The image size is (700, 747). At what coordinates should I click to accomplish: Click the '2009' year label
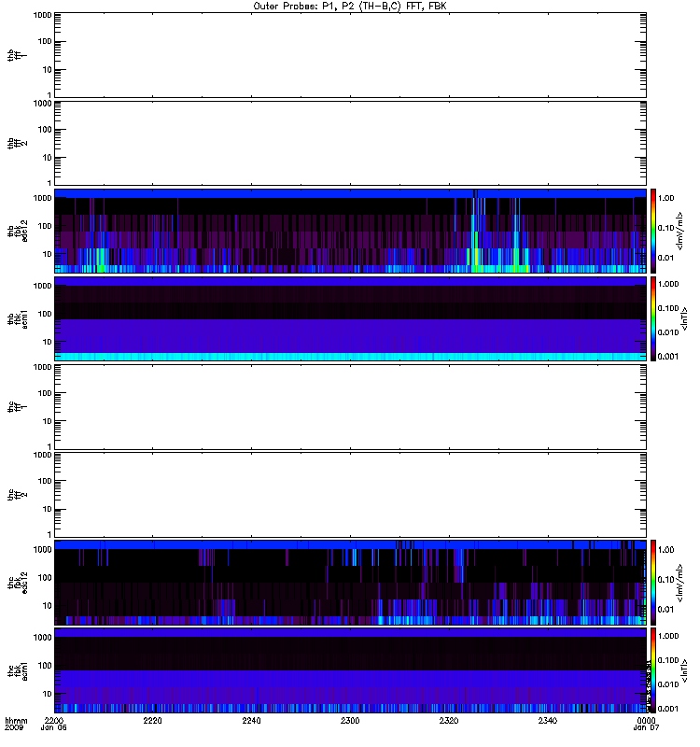(14, 728)
